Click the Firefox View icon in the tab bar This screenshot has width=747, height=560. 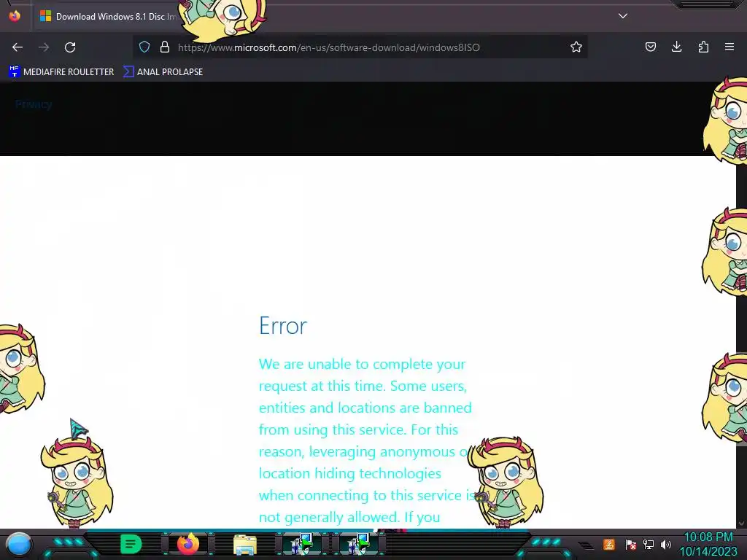(x=15, y=16)
